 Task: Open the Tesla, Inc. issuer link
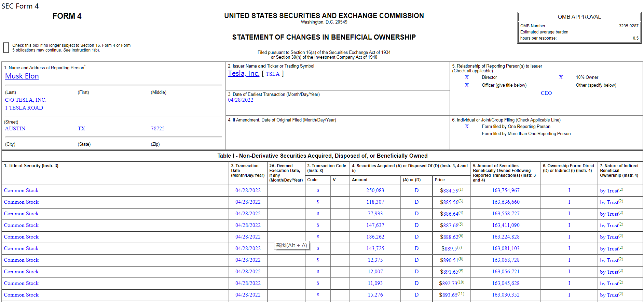point(244,73)
